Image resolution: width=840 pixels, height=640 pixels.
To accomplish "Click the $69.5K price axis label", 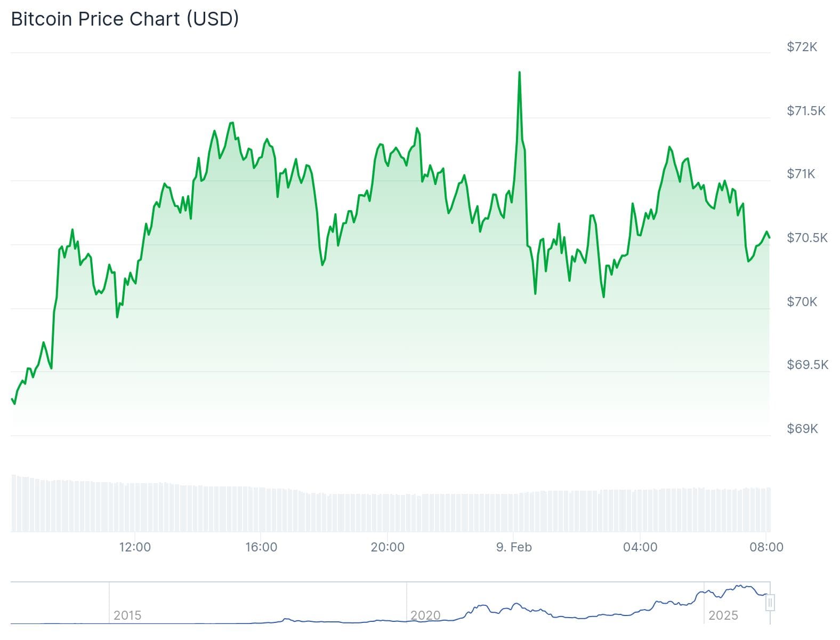I will point(807,365).
